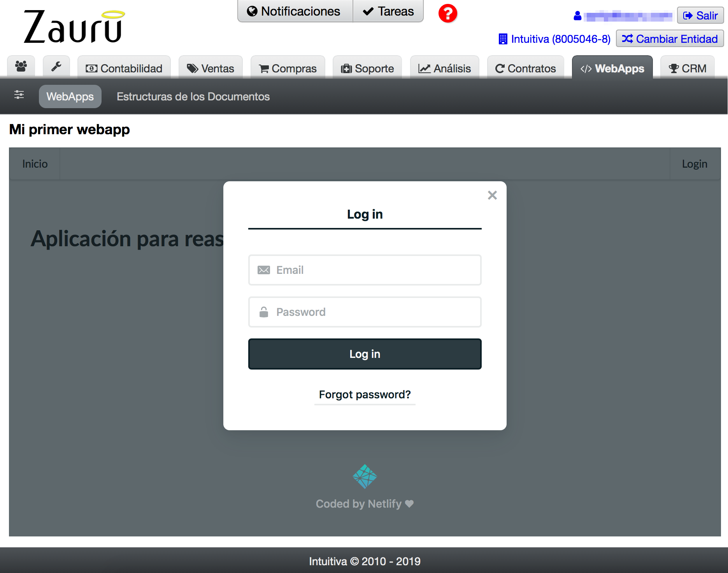This screenshot has height=573, width=728.
Task: Open the Ventas tab
Action: click(x=211, y=68)
